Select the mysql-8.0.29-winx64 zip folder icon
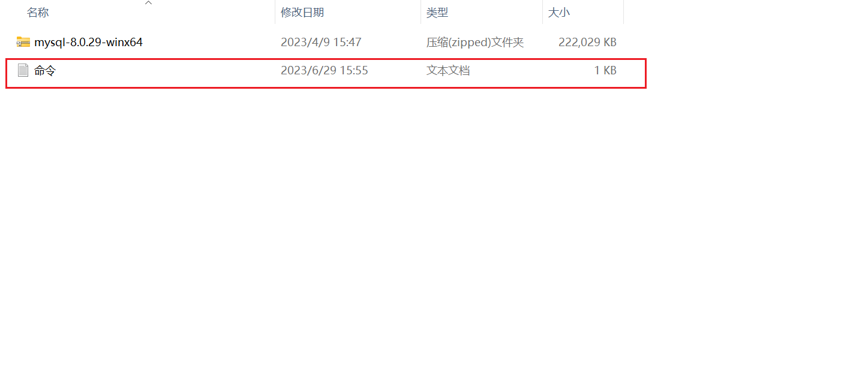868x383 pixels. [x=23, y=42]
